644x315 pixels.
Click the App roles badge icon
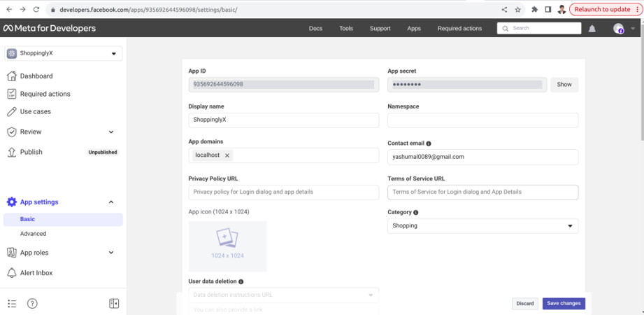(x=12, y=253)
